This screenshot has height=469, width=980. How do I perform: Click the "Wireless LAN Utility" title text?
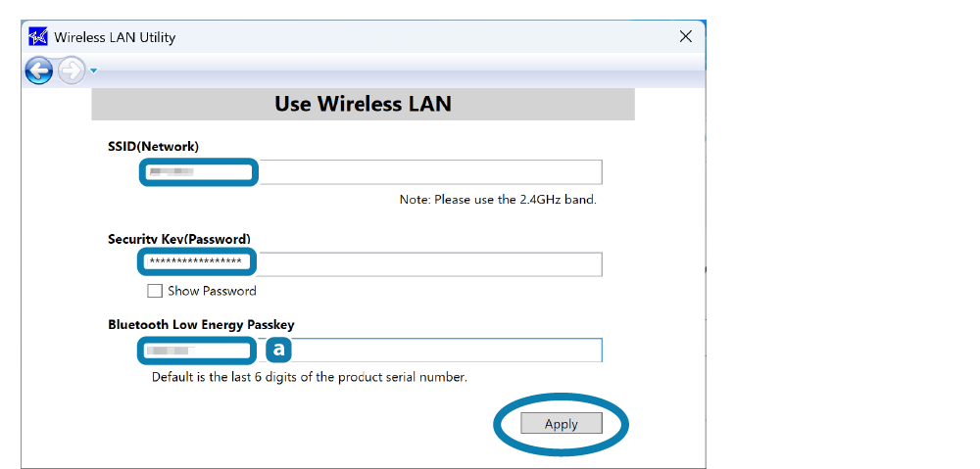click(x=115, y=37)
